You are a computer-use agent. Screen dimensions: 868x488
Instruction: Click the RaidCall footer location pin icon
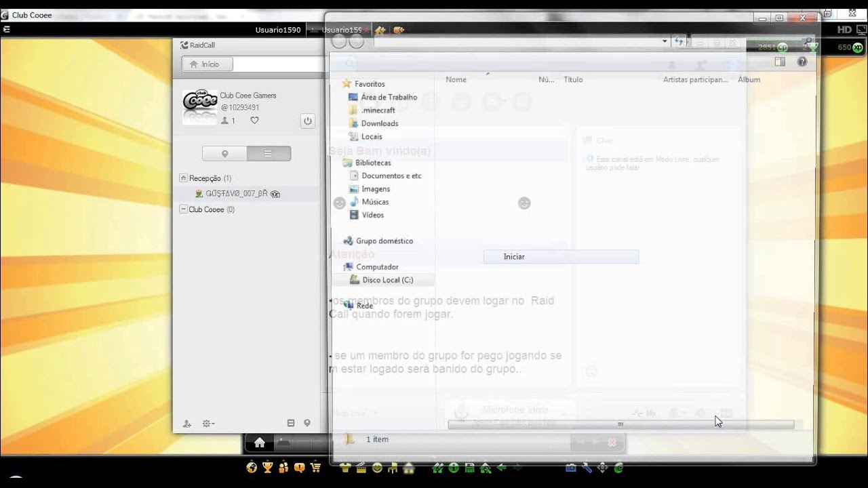pyautogui.click(x=307, y=423)
